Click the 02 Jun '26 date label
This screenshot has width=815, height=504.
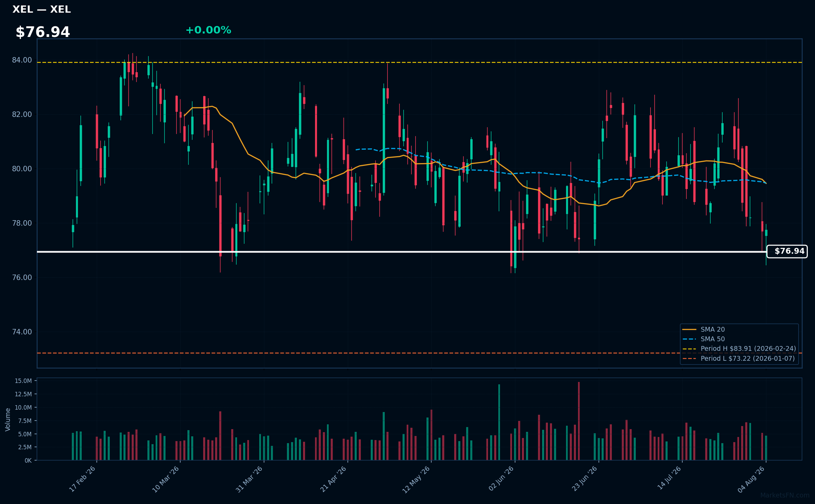point(501,478)
